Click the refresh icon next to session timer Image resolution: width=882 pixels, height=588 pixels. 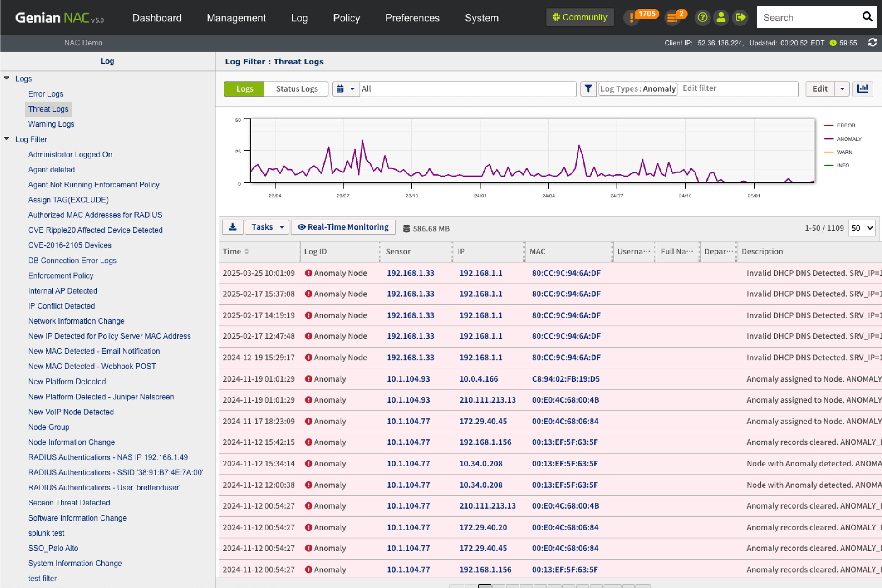pyautogui.click(x=872, y=42)
